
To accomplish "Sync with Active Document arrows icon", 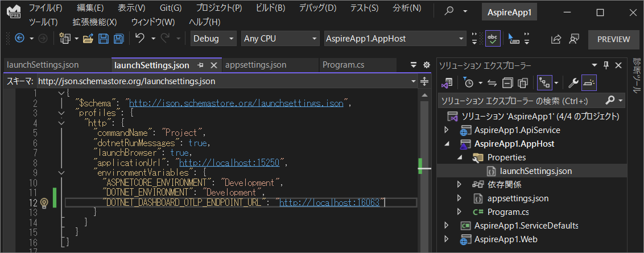I will coord(492,83).
